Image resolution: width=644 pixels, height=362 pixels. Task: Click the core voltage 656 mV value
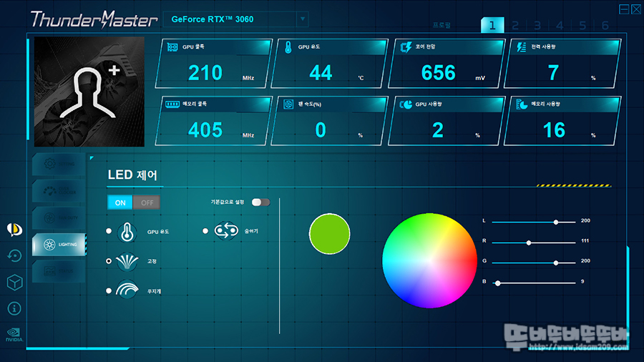pos(438,73)
